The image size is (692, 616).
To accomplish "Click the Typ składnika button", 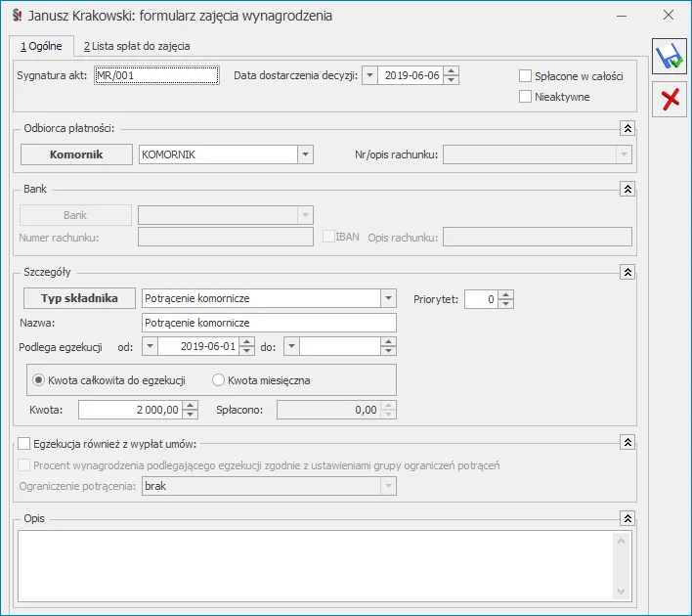I will tap(78, 298).
